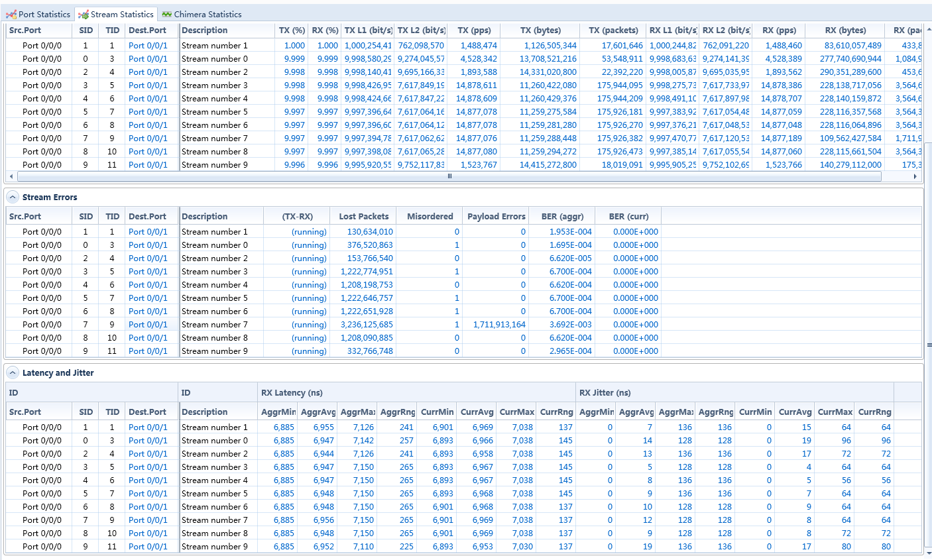Click the right arrow of the horizontal scrollbar
The image size is (932, 560).
915,176
